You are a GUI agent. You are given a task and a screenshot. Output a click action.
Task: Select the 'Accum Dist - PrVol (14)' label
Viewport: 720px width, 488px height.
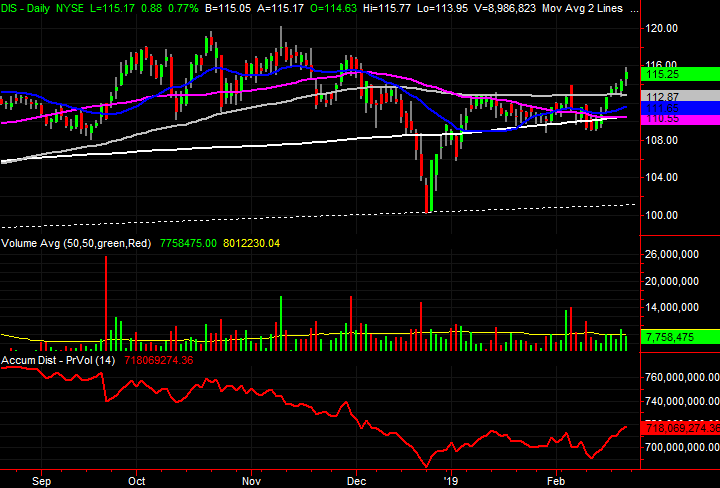60,359
